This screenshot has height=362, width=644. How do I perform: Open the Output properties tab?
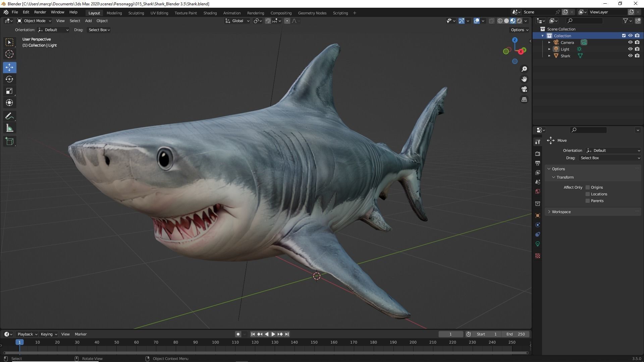point(538,163)
